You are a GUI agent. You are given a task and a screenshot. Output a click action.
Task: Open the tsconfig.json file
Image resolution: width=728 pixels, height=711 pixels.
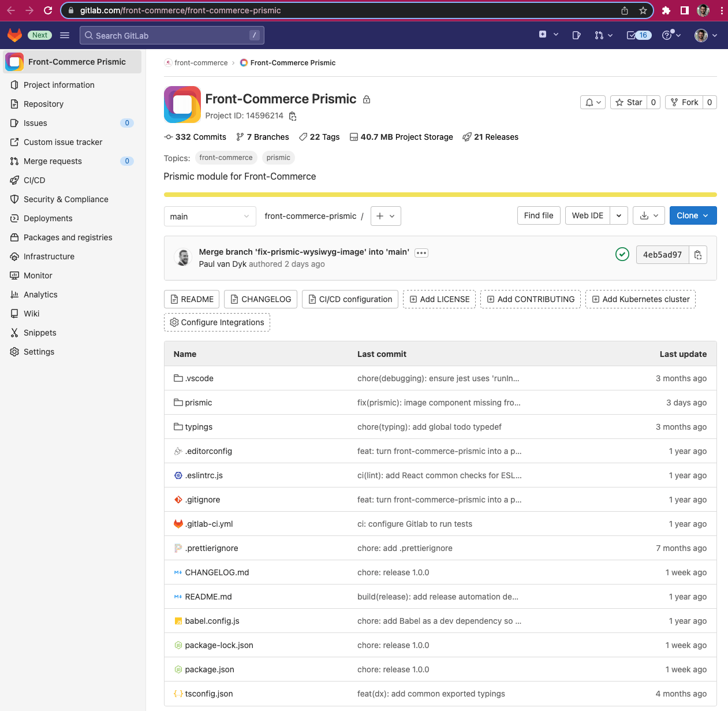209,694
